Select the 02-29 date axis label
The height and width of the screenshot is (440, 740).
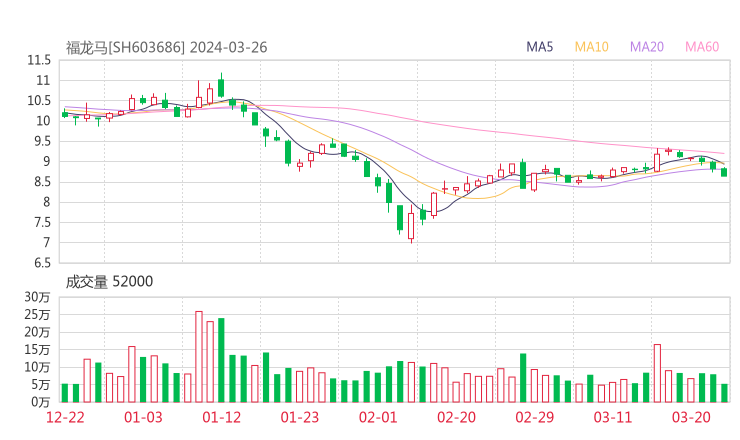pyautogui.click(x=534, y=417)
